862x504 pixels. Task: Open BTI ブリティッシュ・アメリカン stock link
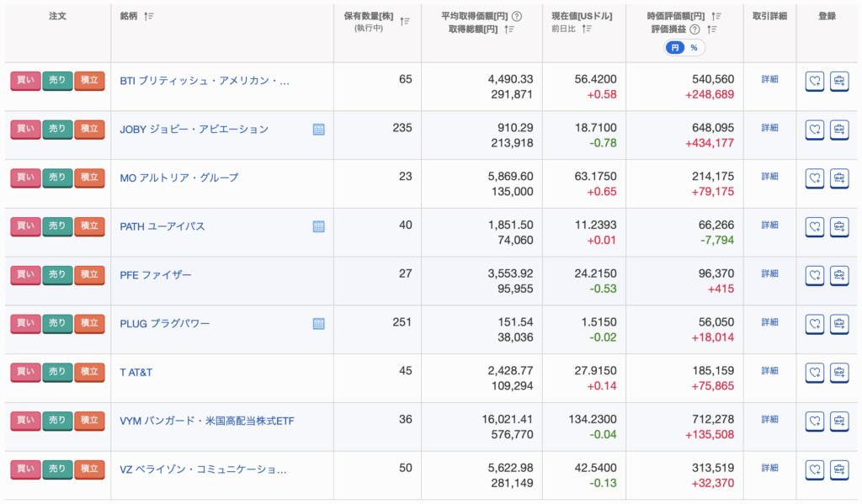(x=205, y=81)
